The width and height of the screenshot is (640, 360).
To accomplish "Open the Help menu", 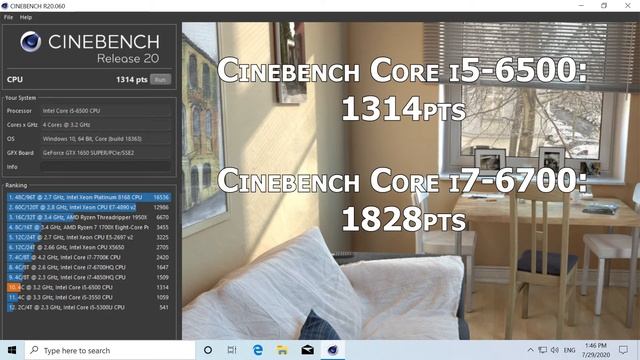I will click(26, 18).
